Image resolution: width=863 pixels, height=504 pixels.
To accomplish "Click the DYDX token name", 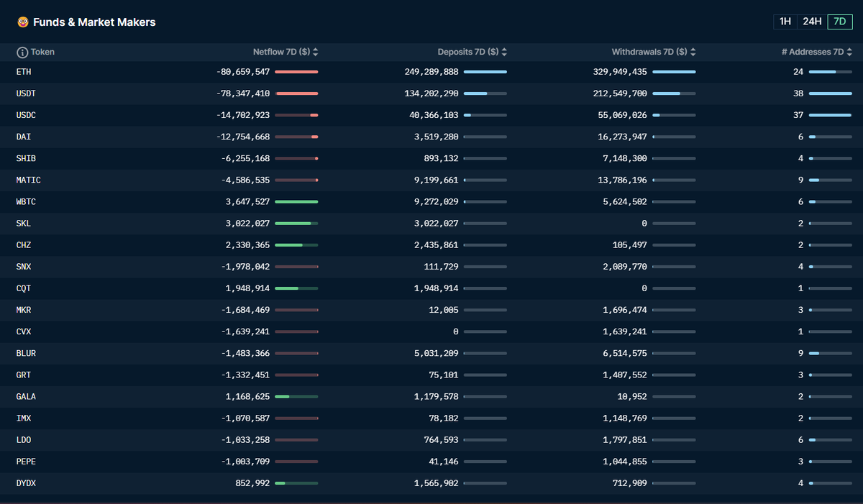I will tap(26, 483).
